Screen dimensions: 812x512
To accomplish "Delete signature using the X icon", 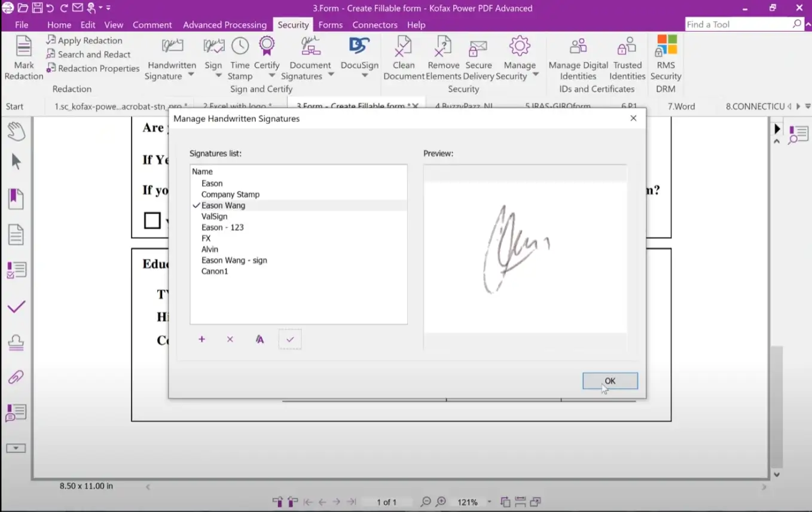I will [230, 339].
